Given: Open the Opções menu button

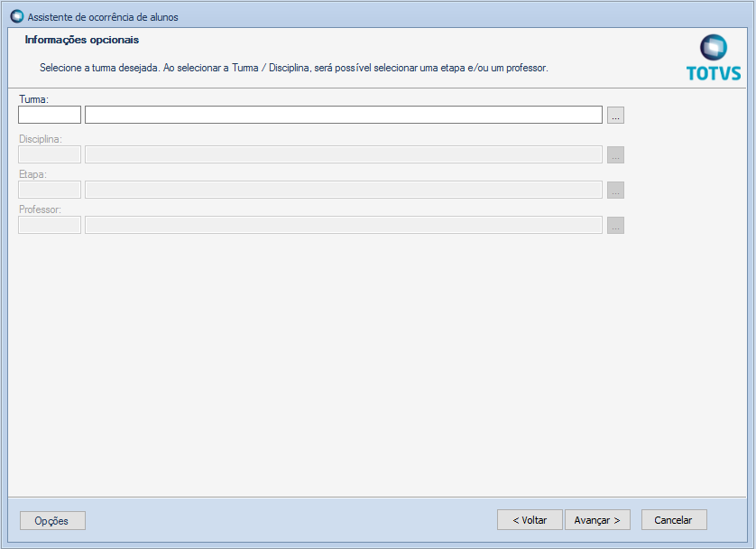Looking at the screenshot, I should [52, 520].
